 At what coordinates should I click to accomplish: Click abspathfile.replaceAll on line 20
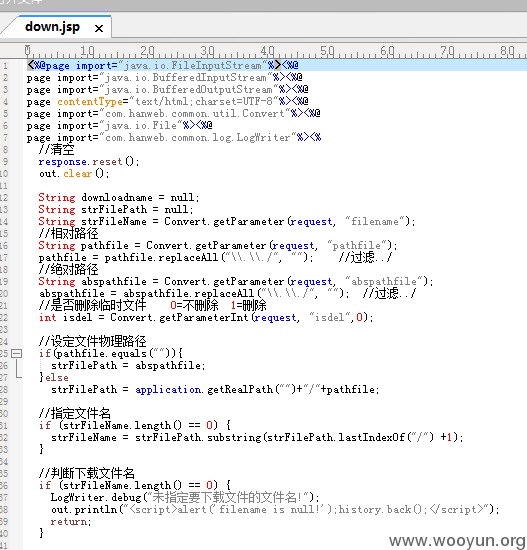(188, 293)
